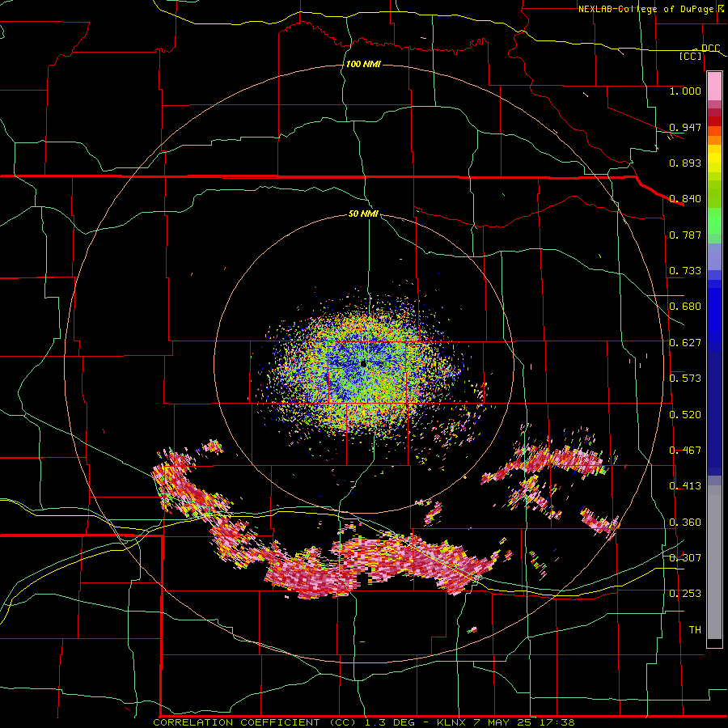This screenshot has height=728, width=728.
Task: Click the 100 NMI range ring label
Action: (x=363, y=64)
